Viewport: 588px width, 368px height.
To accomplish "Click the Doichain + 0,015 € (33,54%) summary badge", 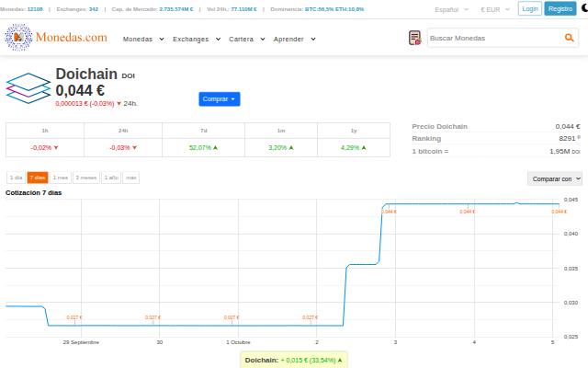I will click(294, 360).
